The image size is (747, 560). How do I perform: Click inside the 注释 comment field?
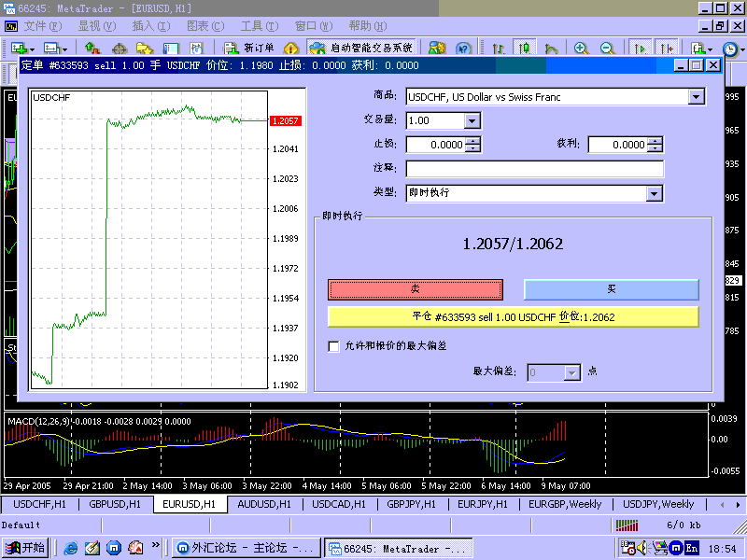coord(532,168)
